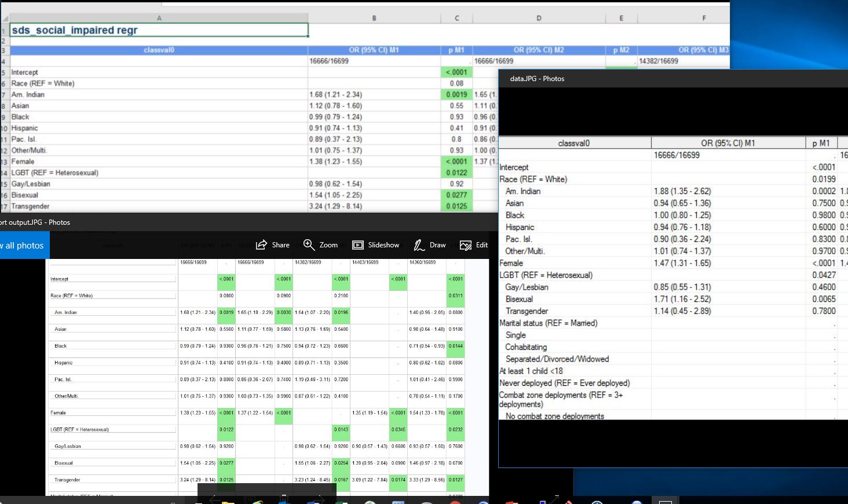Click the See all photos button
The image size is (848, 504).
point(22,246)
